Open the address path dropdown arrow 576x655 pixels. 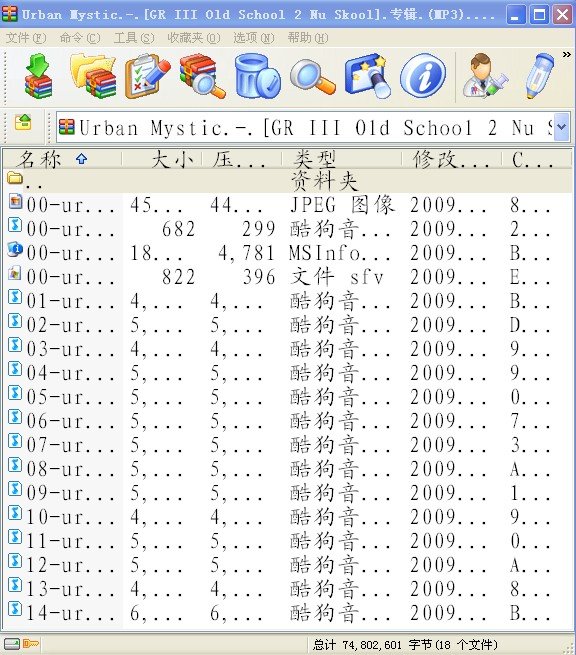pos(562,127)
